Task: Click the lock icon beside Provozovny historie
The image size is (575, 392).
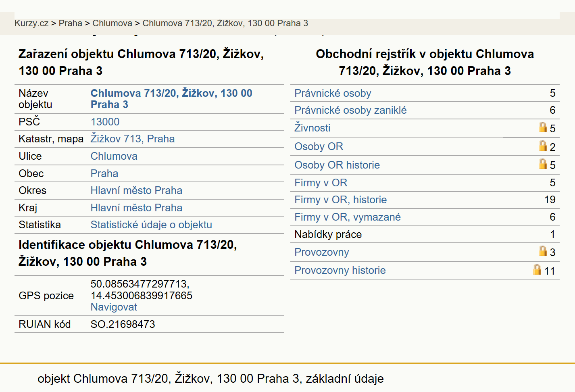Action: (537, 269)
